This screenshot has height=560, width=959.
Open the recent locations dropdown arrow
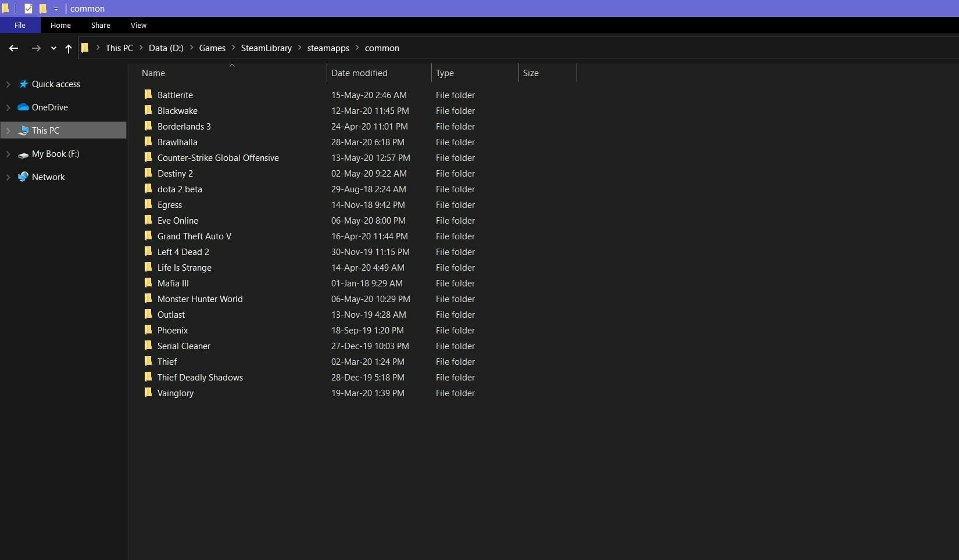click(53, 49)
